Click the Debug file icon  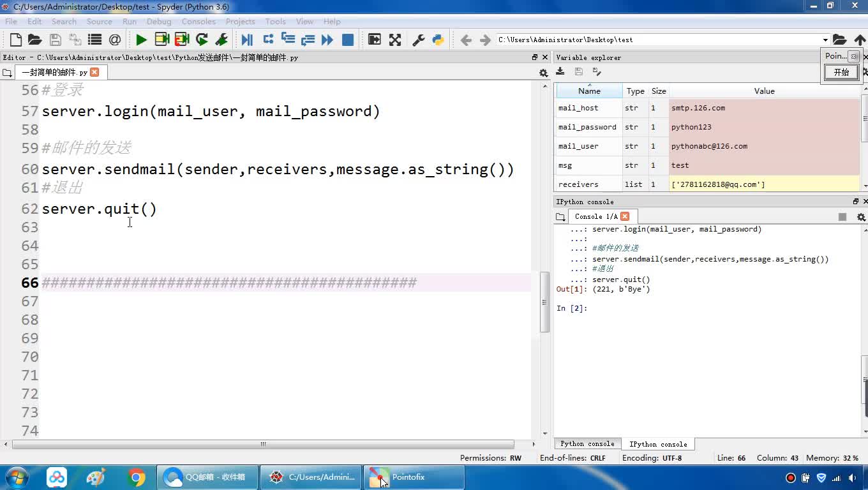pyautogui.click(x=247, y=40)
